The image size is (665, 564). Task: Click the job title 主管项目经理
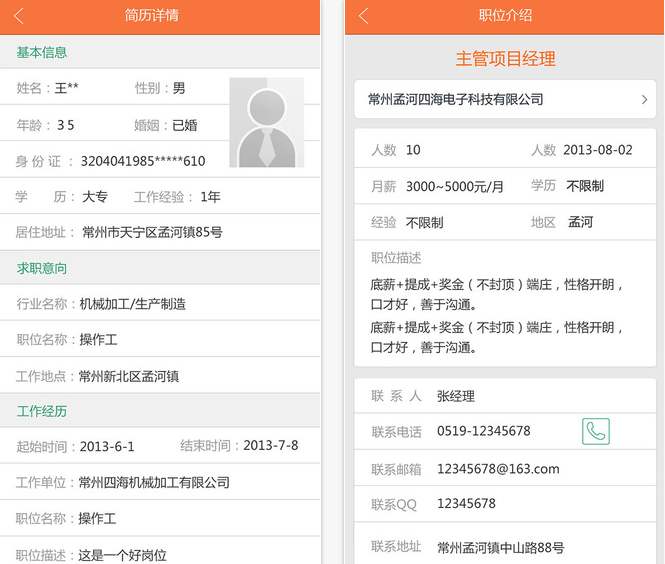506,59
